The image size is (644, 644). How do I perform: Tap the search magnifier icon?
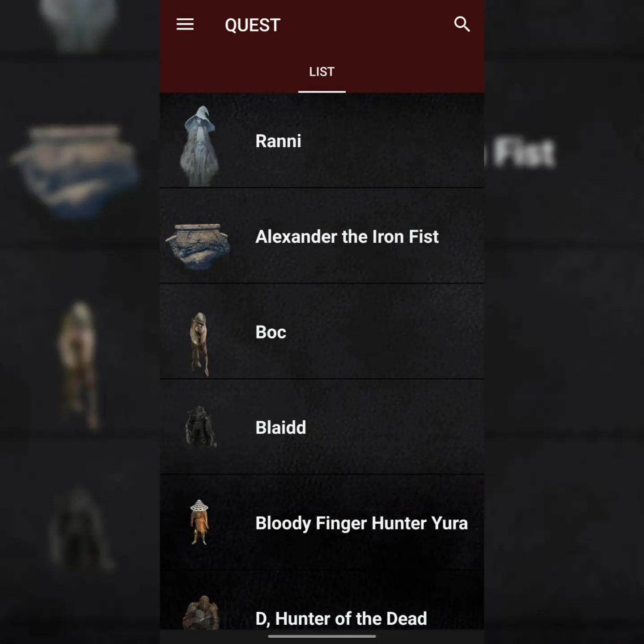(462, 24)
